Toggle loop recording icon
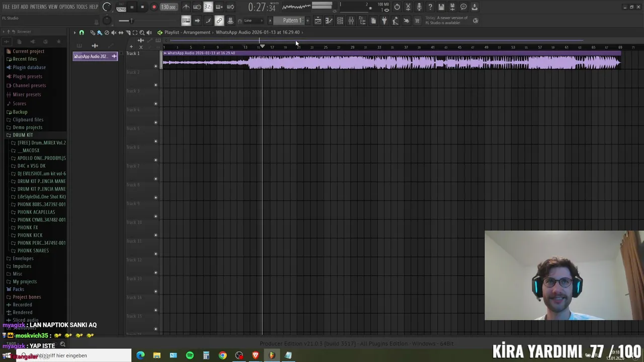644x362 pixels. tap(230, 7)
